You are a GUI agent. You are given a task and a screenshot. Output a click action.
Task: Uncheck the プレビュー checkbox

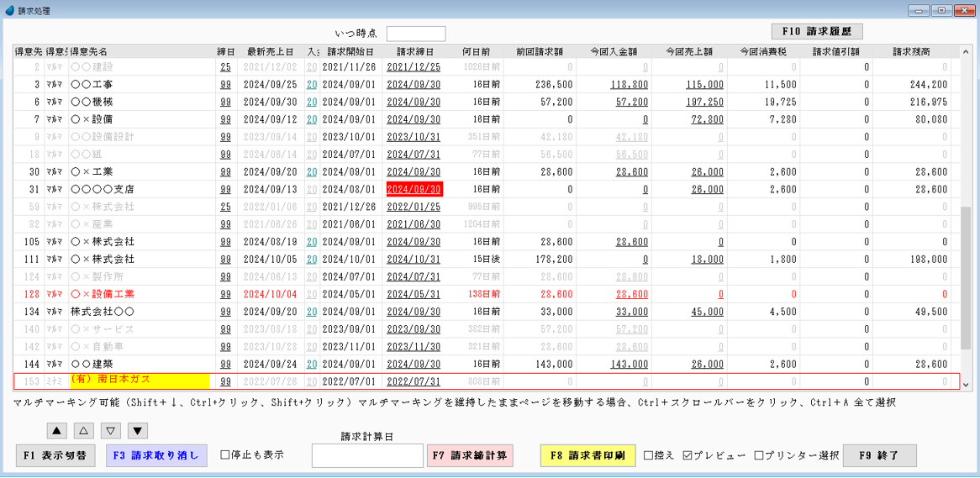click(x=688, y=455)
